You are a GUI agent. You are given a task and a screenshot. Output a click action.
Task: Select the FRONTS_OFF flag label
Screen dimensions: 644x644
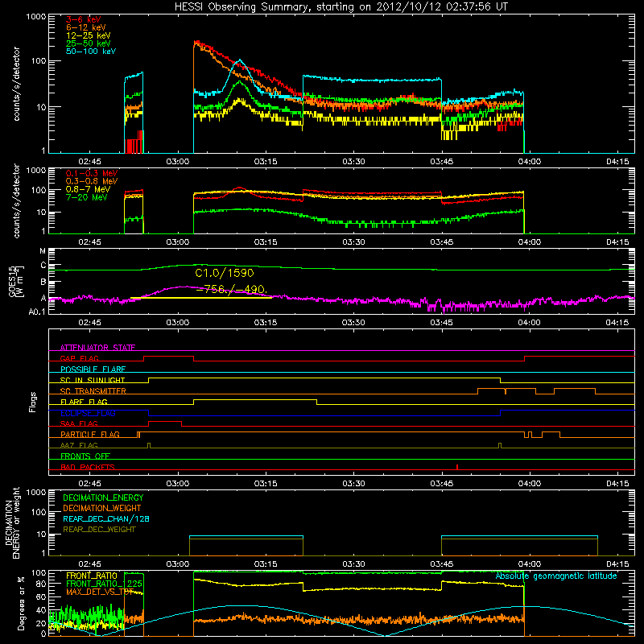[x=85, y=456]
